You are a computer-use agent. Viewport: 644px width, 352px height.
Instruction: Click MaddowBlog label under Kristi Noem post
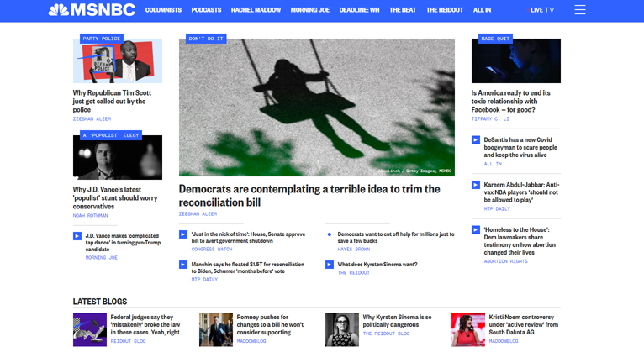coord(504,341)
